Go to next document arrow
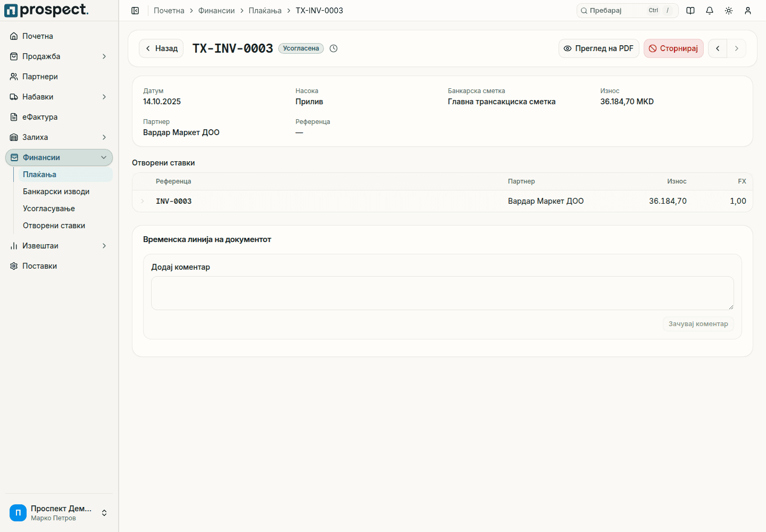 click(x=737, y=48)
